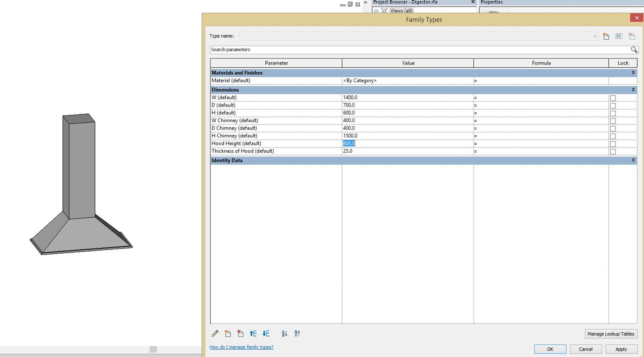Viewport: 644px width, 357px height.
Task: Open Manage Lookup Tables
Action: (611, 334)
